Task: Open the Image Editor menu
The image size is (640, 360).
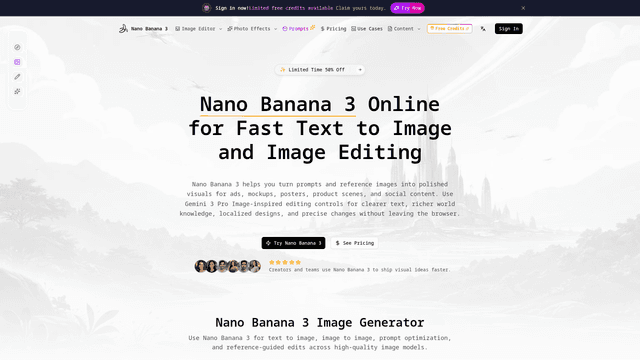Action: click(x=198, y=29)
